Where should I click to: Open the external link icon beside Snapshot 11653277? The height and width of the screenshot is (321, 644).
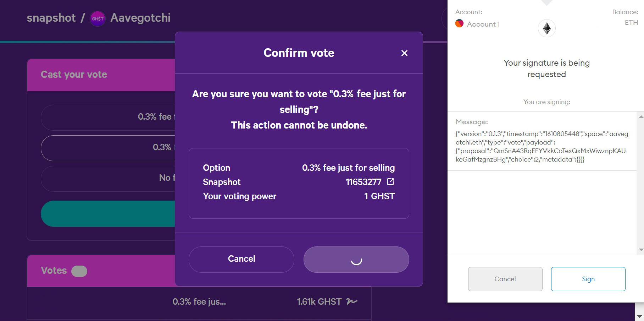(390, 182)
